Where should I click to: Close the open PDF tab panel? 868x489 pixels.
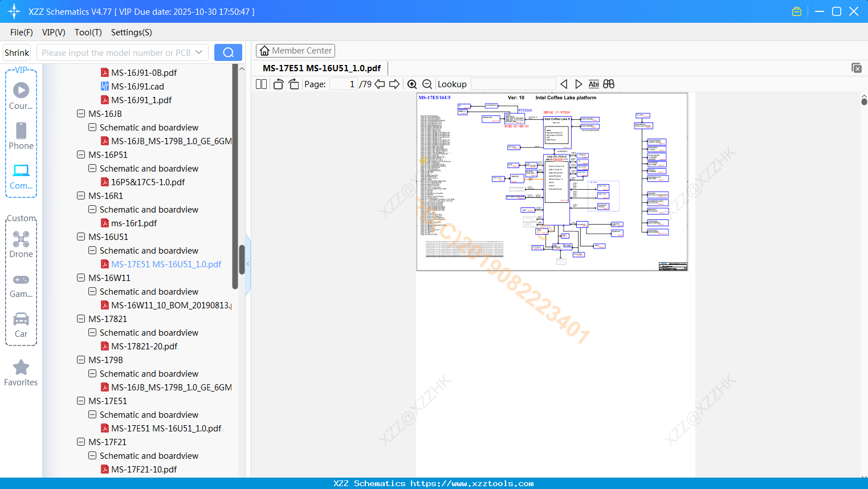856,68
